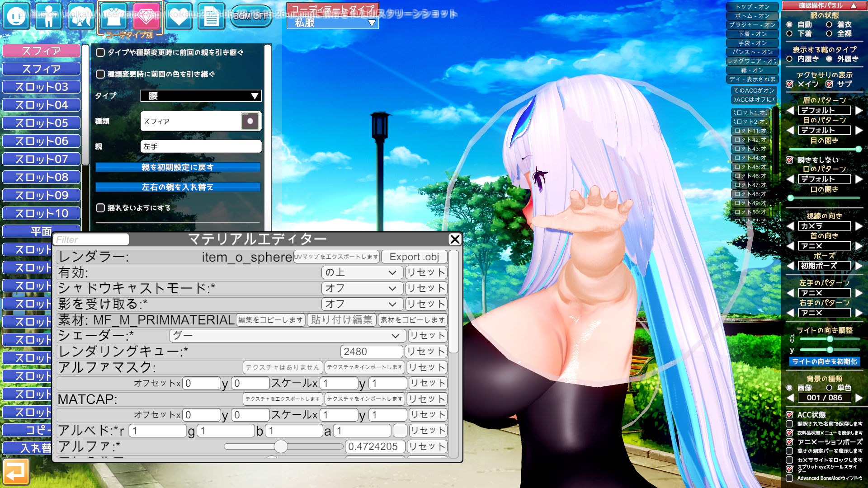Viewport: 868px width, 488px height.
Task: Select スロット03 in accessory slot list
Action: pos(42,87)
